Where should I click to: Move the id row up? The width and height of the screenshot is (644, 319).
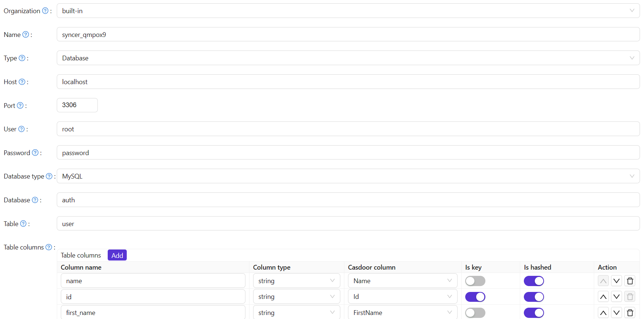tap(603, 297)
